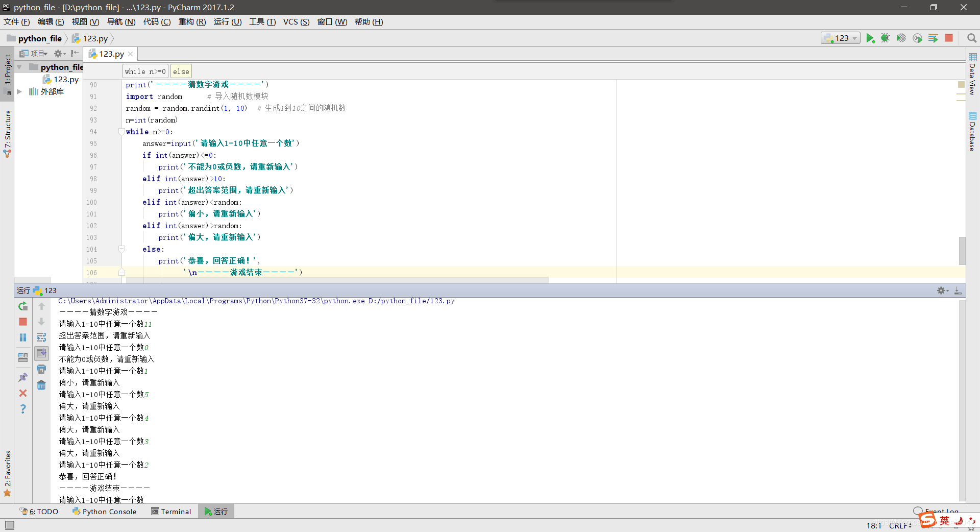Hide the Project panel with collapse icon

point(75,54)
